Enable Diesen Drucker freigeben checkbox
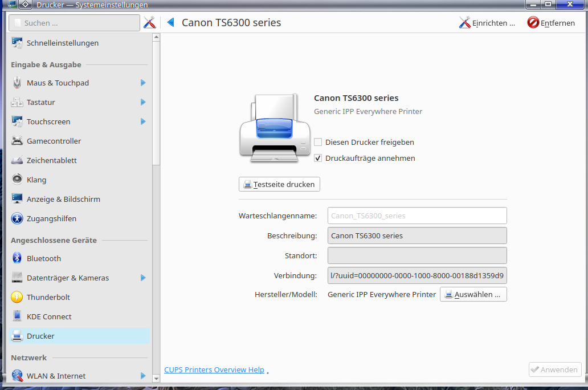This screenshot has width=588, height=390. [x=318, y=142]
